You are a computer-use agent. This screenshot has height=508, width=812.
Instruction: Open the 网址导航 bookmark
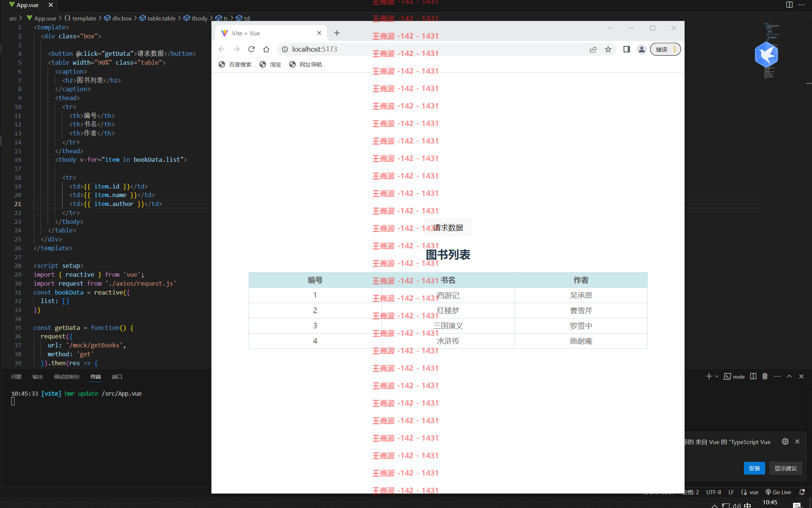coord(306,64)
